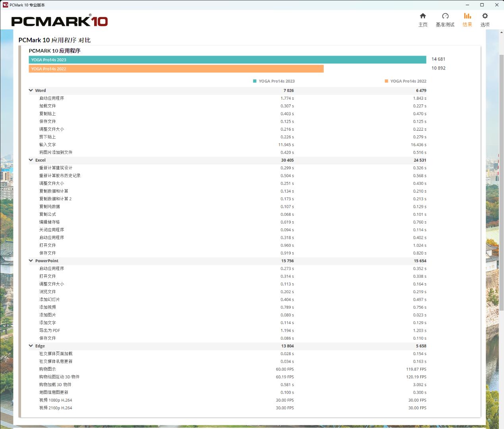Viewport: 504px width, 429px height.
Task: Open the 结果 results chart icon
Action: [467, 16]
